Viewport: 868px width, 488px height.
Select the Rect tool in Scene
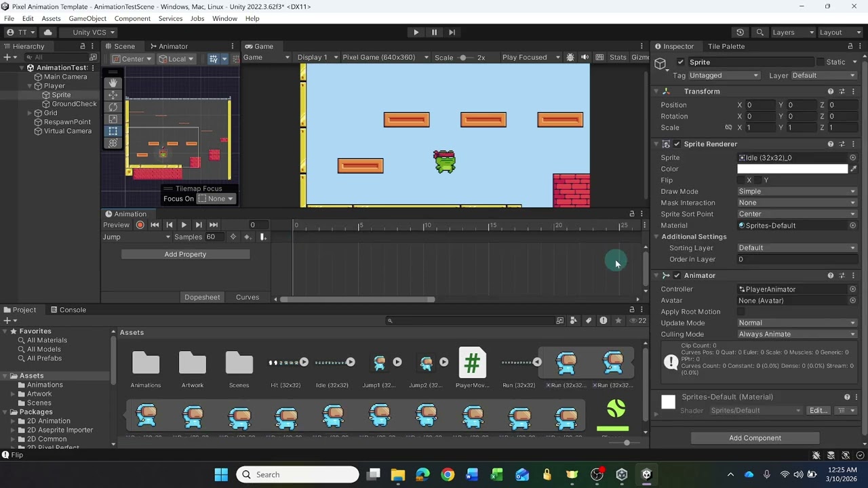[x=113, y=131]
